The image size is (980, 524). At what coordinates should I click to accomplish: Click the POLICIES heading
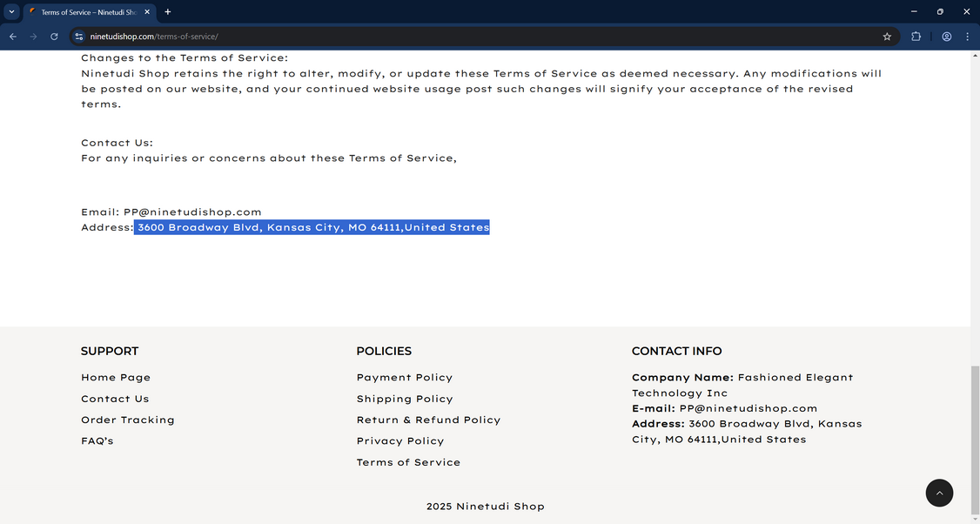[384, 352]
